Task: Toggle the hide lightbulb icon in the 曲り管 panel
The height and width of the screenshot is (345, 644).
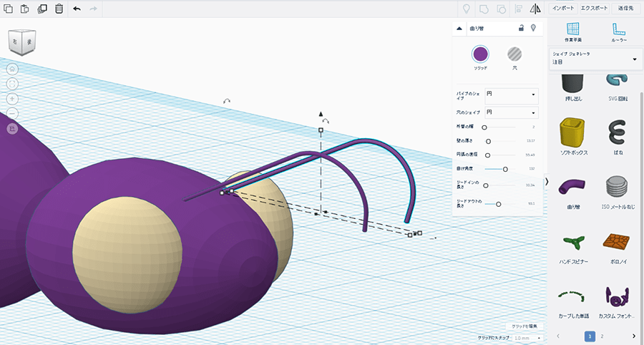Action: [533, 28]
